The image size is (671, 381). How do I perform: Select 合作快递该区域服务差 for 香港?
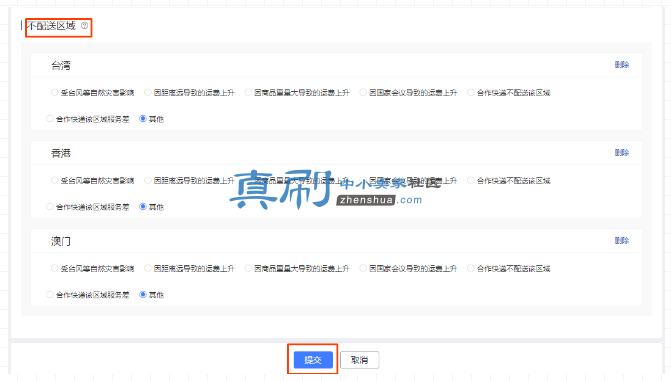click(x=50, y=207)
